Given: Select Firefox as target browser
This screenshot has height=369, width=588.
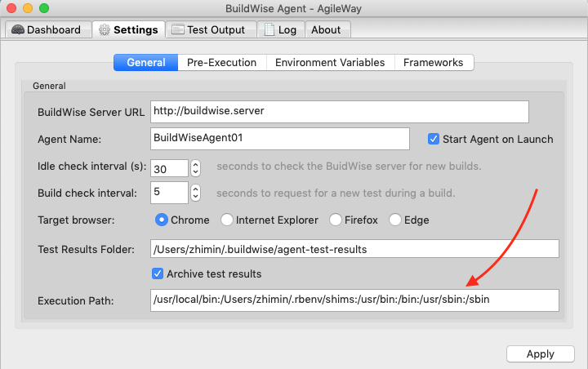Looking at the screenshot, I should (x=336, y=220).
